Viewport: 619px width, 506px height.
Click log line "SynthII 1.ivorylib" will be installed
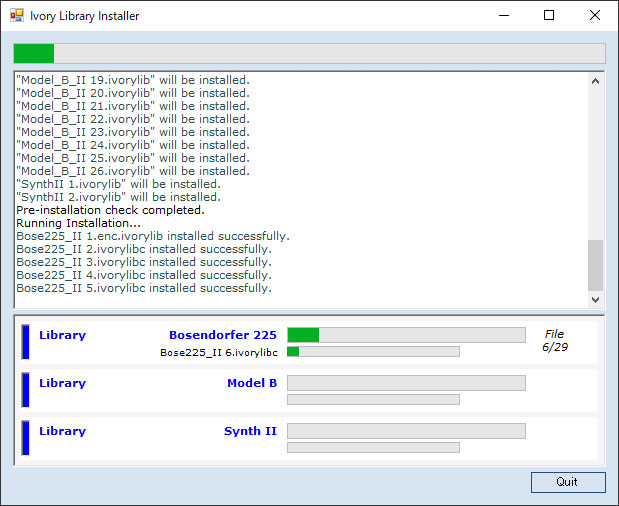pos(118,184)
